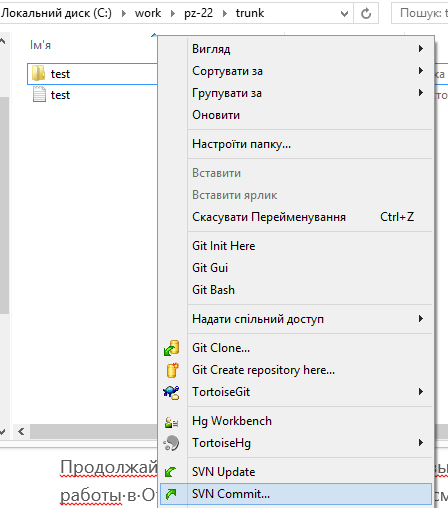Expand the Надати спільний доступ submenu arrow
Viewport: 448px width, 508px height.
[x=421, y=319]
